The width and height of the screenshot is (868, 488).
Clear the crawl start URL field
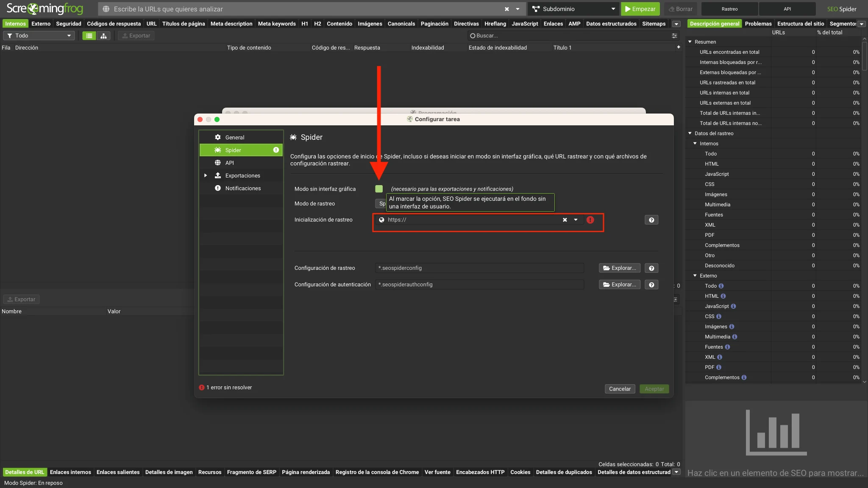click(x=565, y=220)
